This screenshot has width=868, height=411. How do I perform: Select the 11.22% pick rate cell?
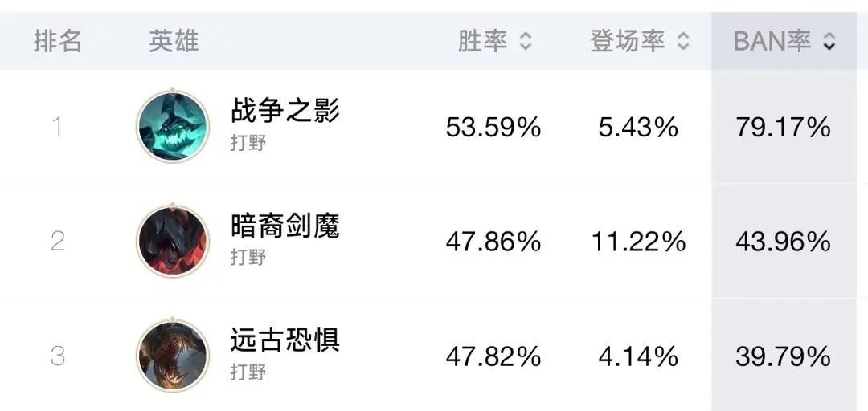639,242
